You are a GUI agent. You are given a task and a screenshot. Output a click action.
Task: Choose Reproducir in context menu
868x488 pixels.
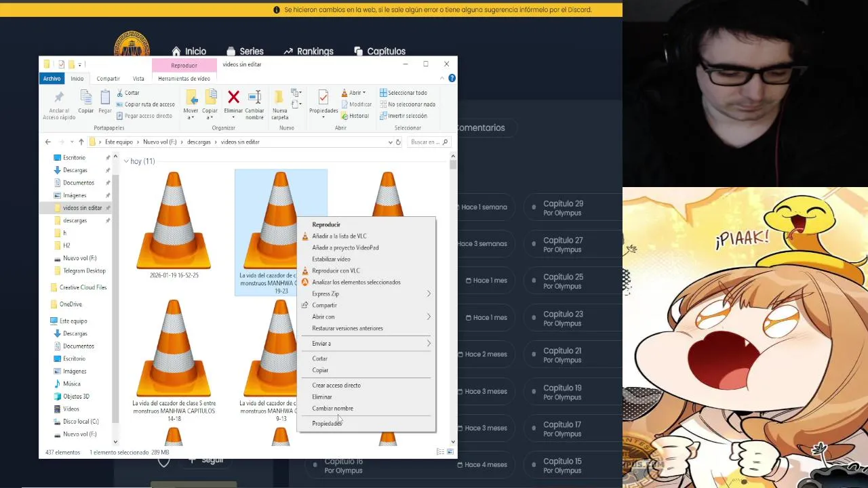click(x=326, y=224)
